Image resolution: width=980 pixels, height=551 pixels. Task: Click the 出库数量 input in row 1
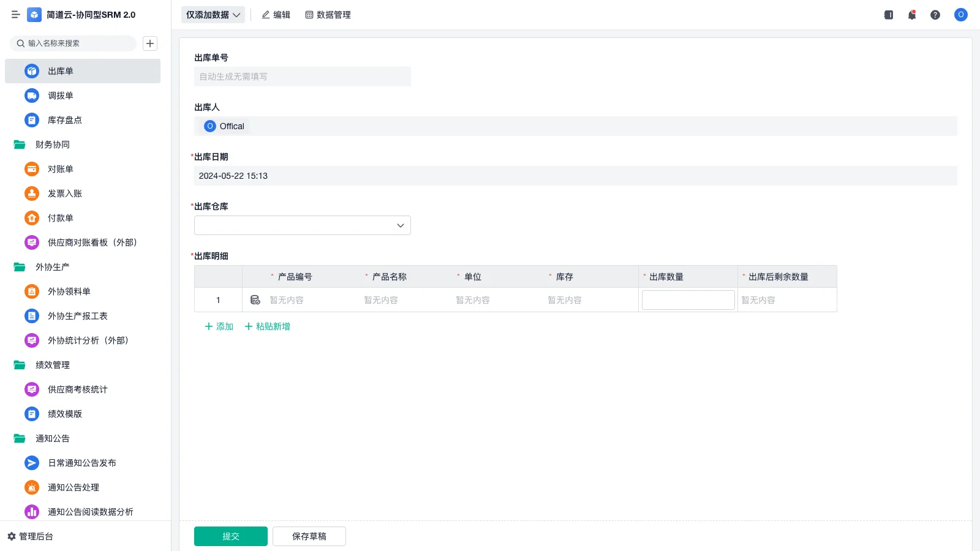(x=688, y=300)
